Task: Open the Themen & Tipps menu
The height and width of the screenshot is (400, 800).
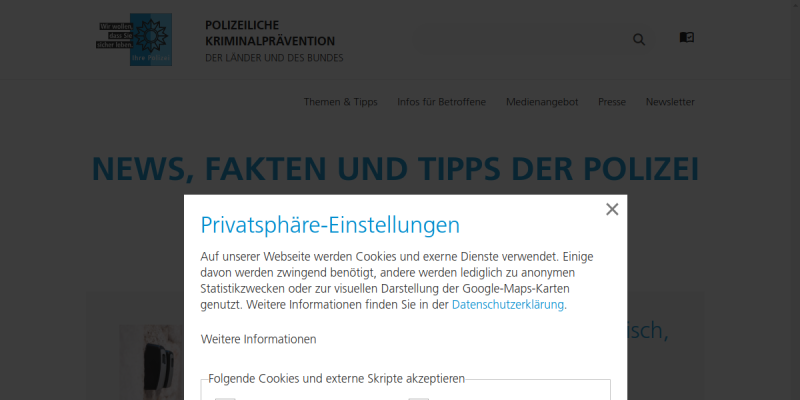Action: (x=340, y=102)
